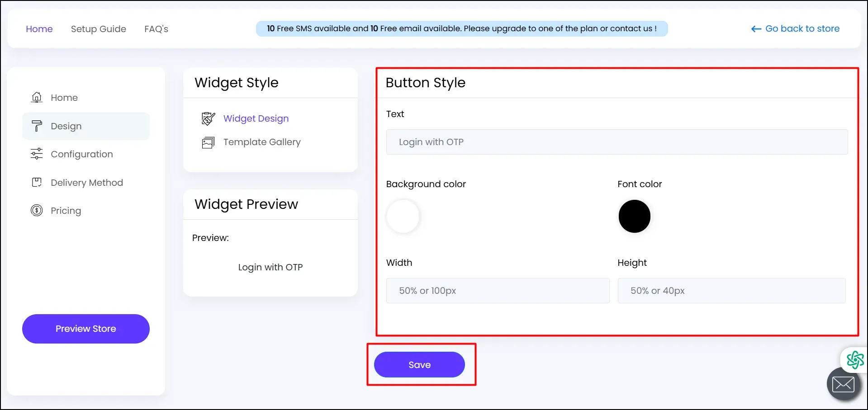Open the Template Gallery image icon
The image size is (868, 410).
click(208, 142)
